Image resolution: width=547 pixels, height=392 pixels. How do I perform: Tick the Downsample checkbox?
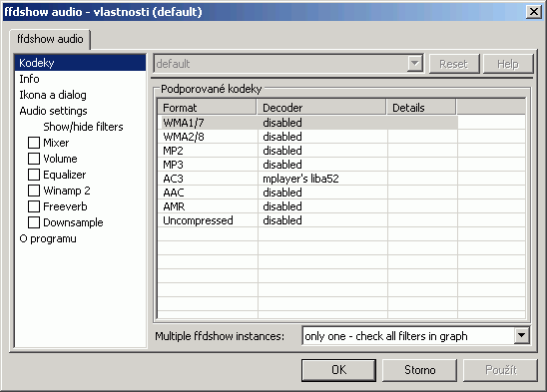coord(34,222)
